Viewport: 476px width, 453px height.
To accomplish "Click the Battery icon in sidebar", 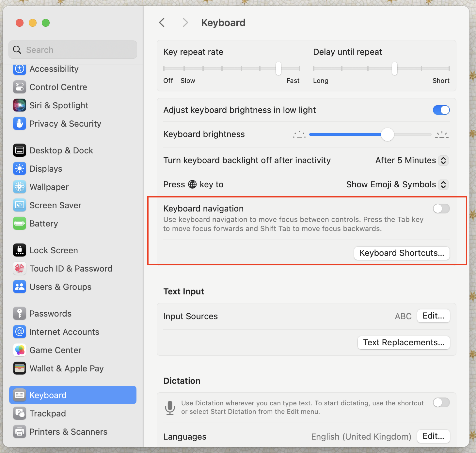I will (x=20, y=224).
